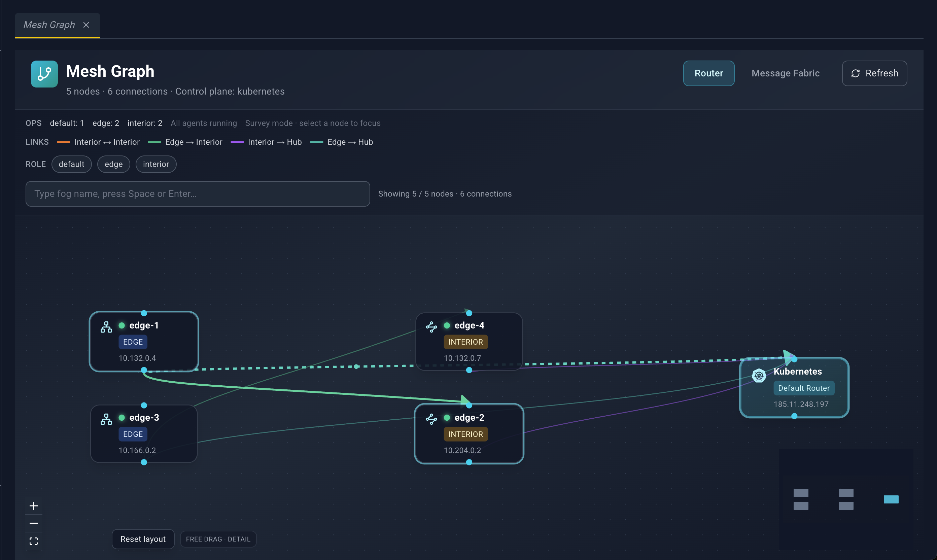This screenshot has width=937, height=560.
Task: Click edge-1 bottom connection handle
Action: (144, 370)
